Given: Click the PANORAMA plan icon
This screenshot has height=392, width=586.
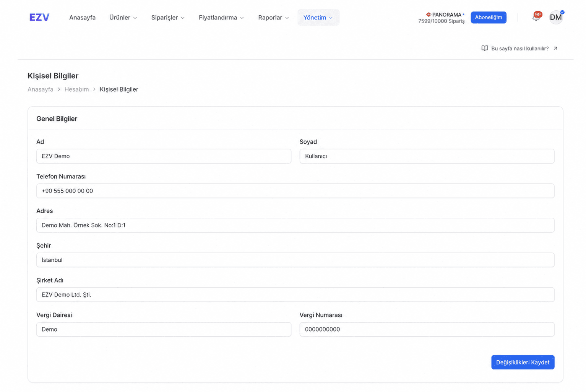Looking at the screenshot, I should [429, 15].
